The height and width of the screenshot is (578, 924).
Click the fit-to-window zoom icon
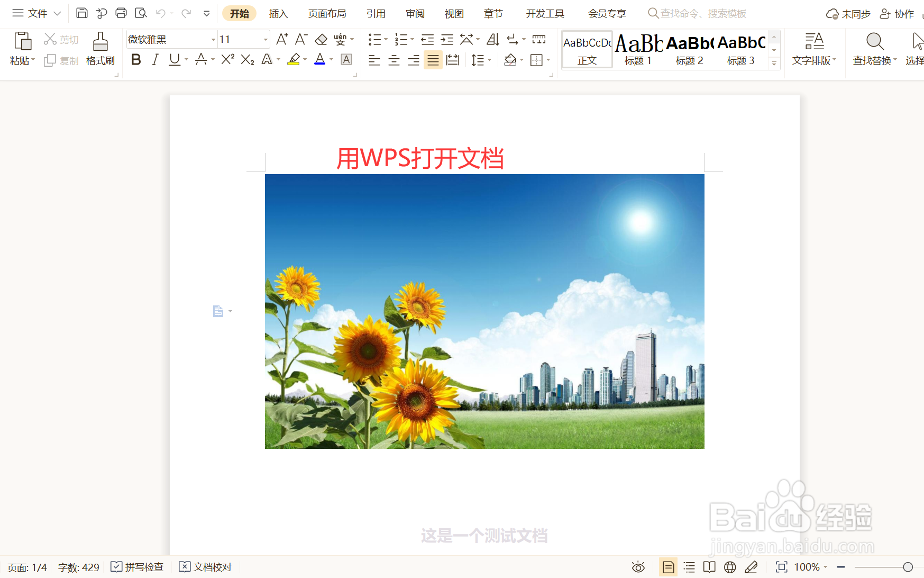tap(781, 567)
